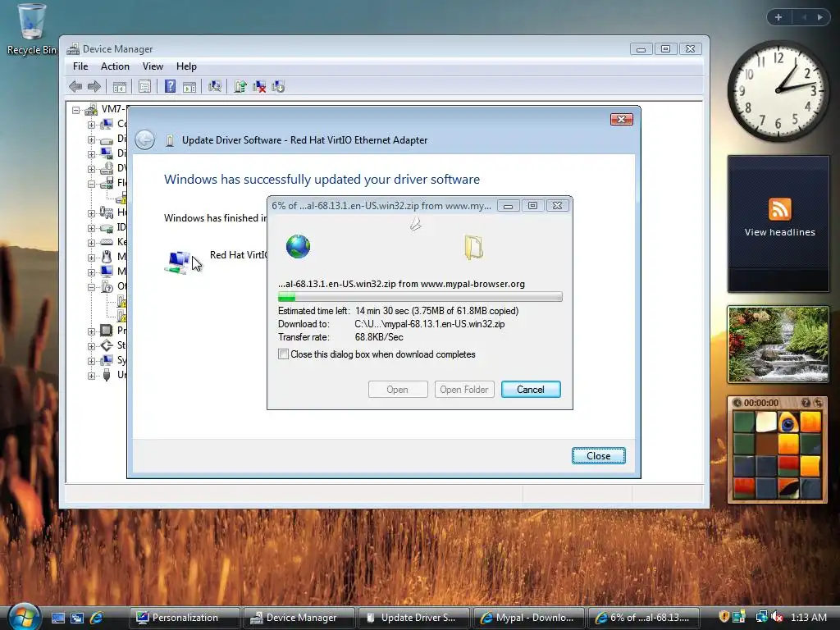Click the blue Help question mark toolbar icon
This screenshot has width=840, height=630.
click(x=170, y=86)
